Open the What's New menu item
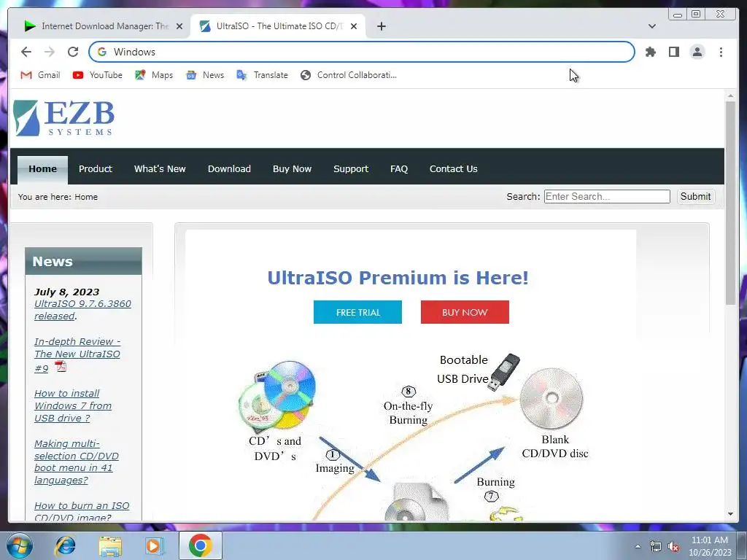 click(160, 169)
